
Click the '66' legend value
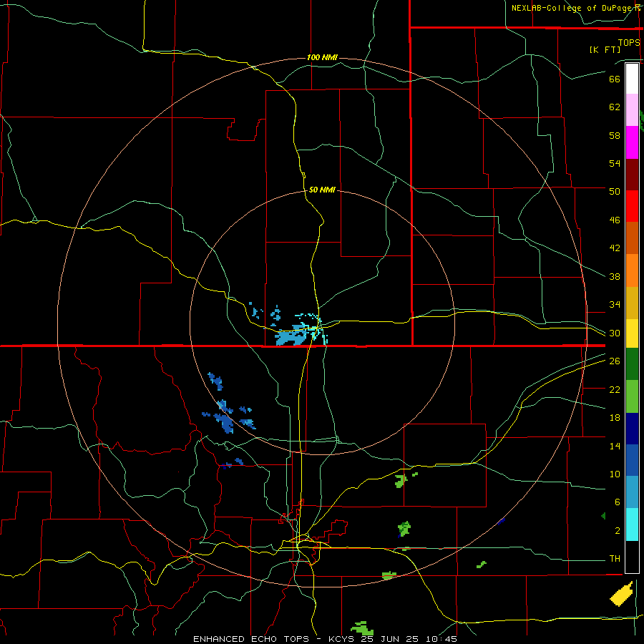pyautogui.click(x=615, y=79)
